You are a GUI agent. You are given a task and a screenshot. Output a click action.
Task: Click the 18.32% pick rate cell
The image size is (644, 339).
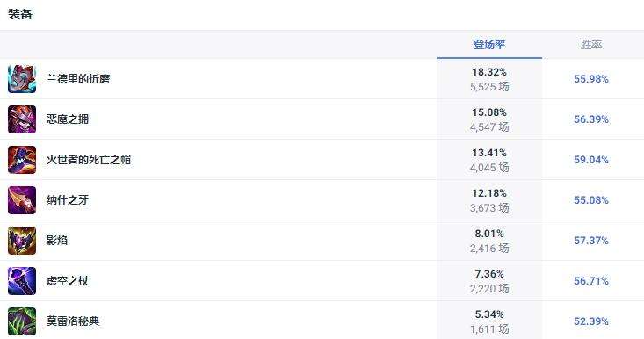coord(489,79)
